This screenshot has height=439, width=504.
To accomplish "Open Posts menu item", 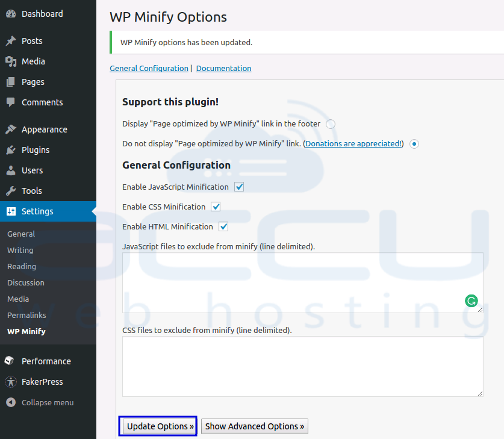I will [48, 41].
